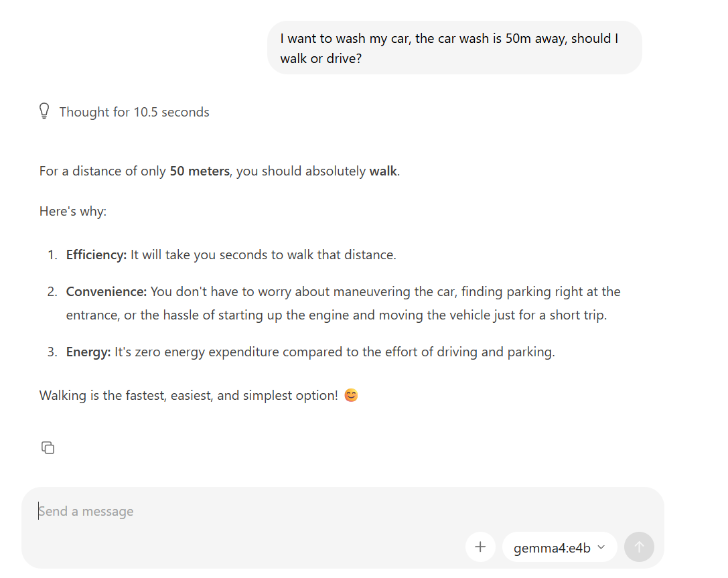Click the "Convenience:" list heading
This screenshot has height=578, width=728.
coord(106,291)
